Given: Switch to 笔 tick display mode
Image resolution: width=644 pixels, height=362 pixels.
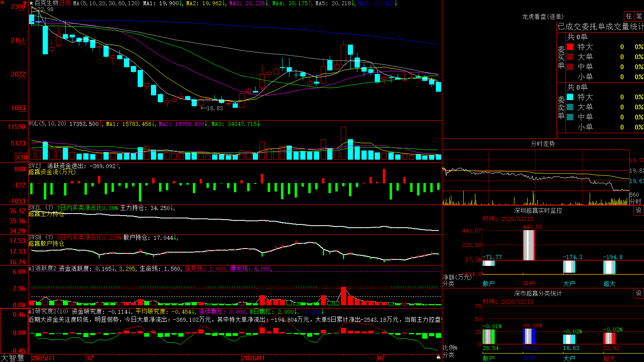Looking at the screenshot, I should coord(639,16).
